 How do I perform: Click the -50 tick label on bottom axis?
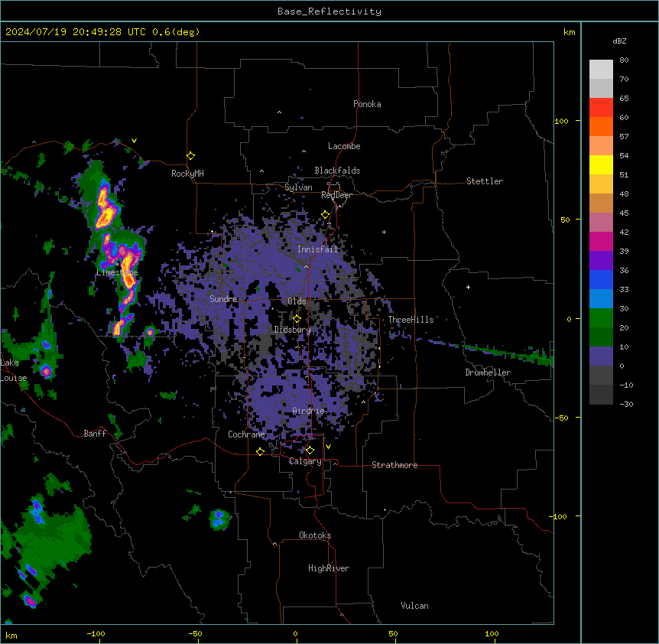coord(195,633)
